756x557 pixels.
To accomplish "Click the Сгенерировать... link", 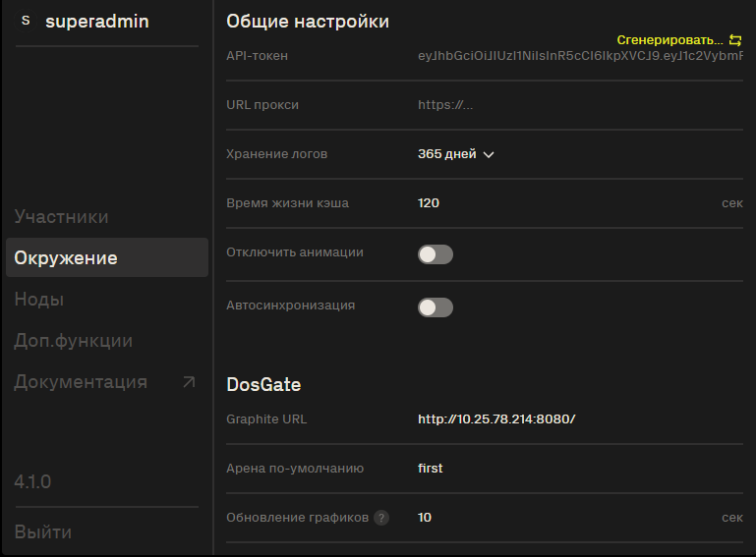I will (670, 40).
